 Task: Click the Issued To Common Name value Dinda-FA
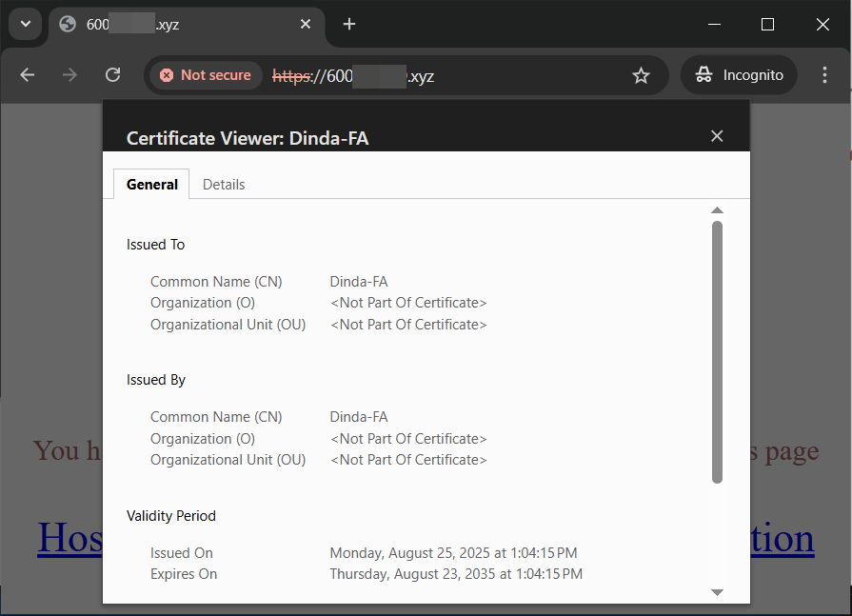[359, 282]
